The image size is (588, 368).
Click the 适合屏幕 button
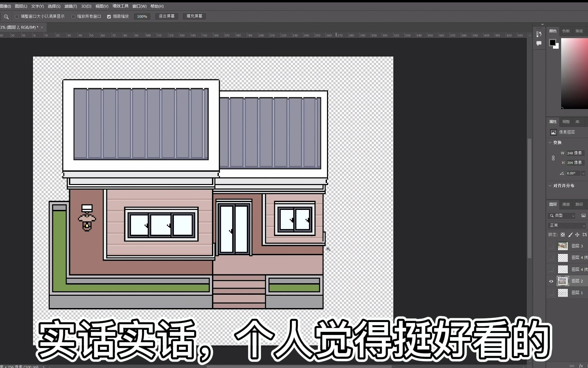(x=166, y=16)
